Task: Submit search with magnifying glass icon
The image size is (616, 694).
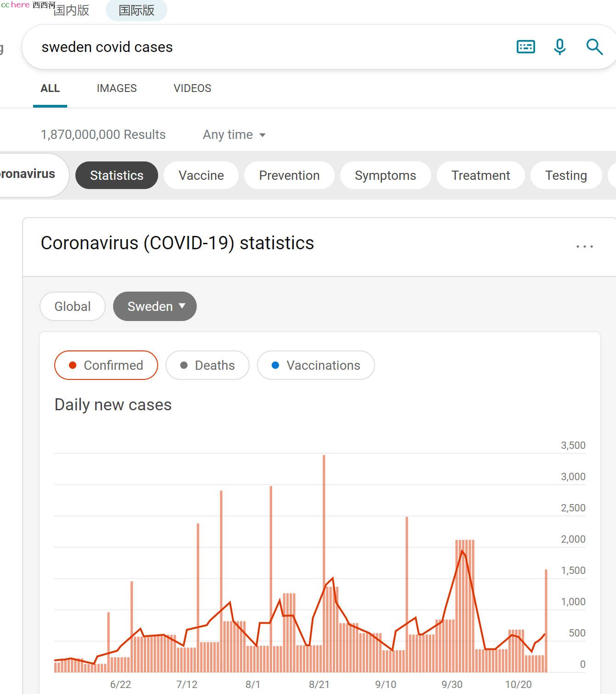Action: 594,47
